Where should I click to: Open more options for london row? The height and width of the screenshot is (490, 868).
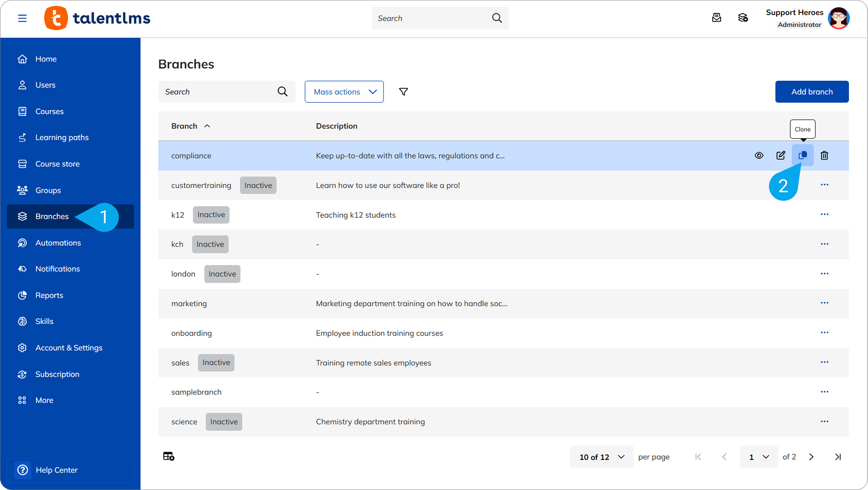[x=825, y=274]
